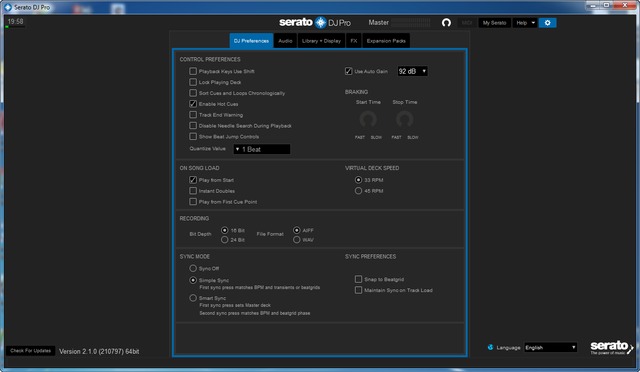The height and width of the screenshot is (372, 640).
Task: Open the FX tab
Action: point(354,41)
